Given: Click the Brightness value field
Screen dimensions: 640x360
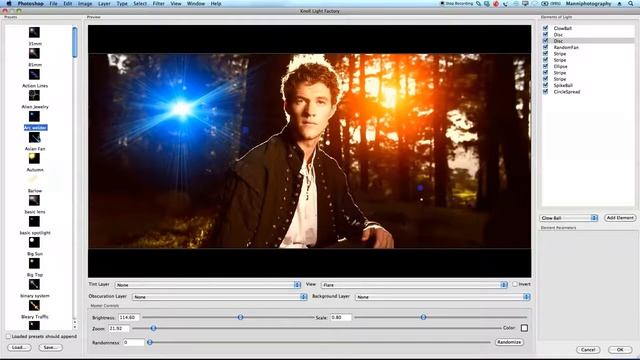Looking at the screenshot, I should click(129, 317).
